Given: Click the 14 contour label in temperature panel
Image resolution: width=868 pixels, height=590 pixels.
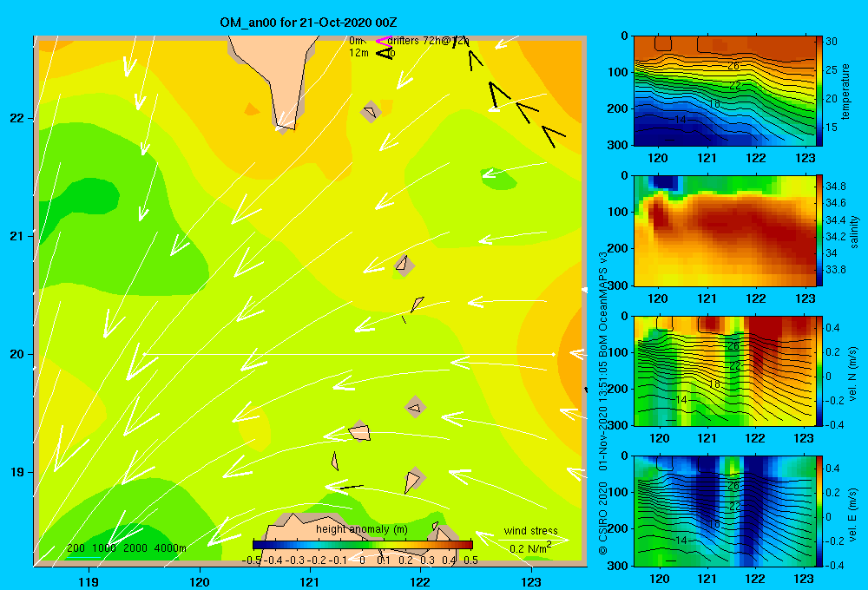Looking at the screenshot, I should (681, 119).
